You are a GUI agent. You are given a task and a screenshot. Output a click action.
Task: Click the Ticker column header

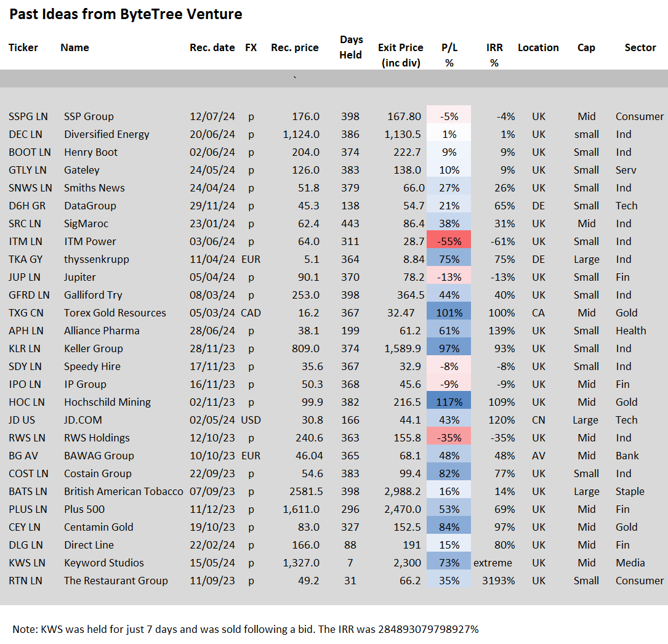pyautogui.click(x=23, y=47)
